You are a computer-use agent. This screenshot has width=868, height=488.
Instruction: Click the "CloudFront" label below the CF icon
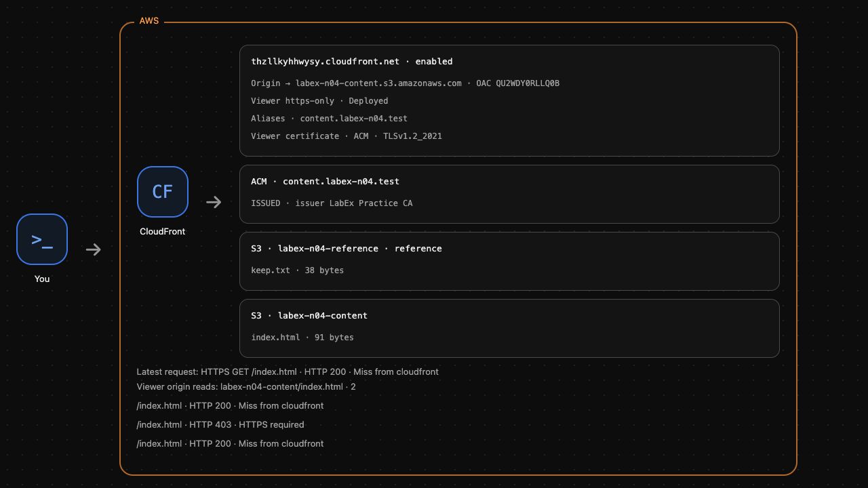coord(163,231)
